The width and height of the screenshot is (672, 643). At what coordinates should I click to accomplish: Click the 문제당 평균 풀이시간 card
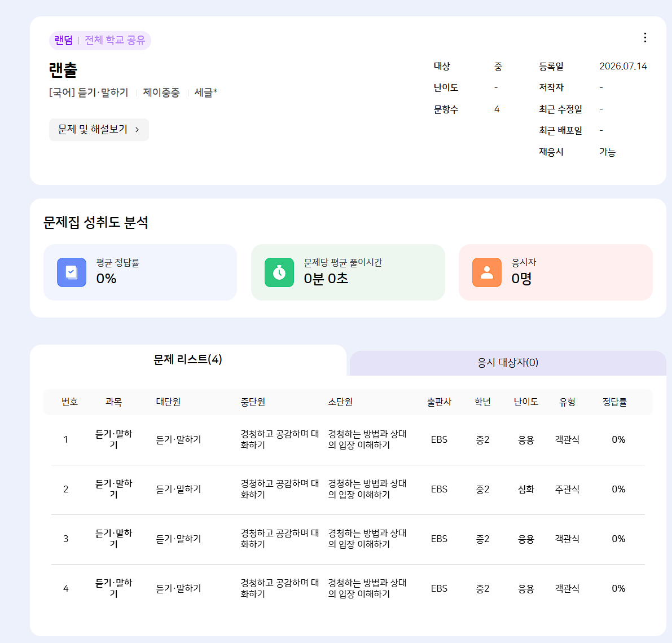348,272
